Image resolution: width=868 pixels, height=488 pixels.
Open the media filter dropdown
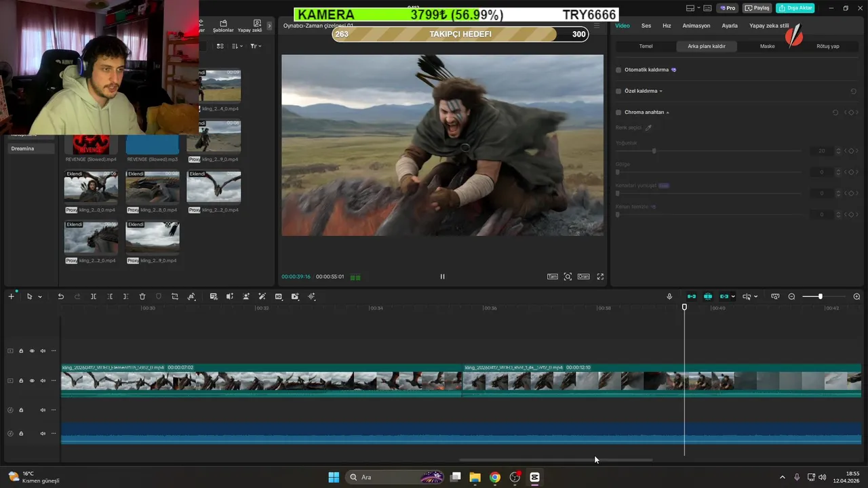point(255,46)
